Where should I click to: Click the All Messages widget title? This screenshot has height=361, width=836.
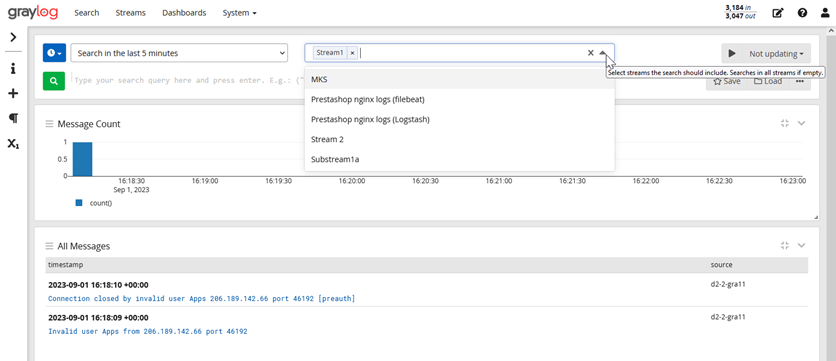[x=84, y=246]
